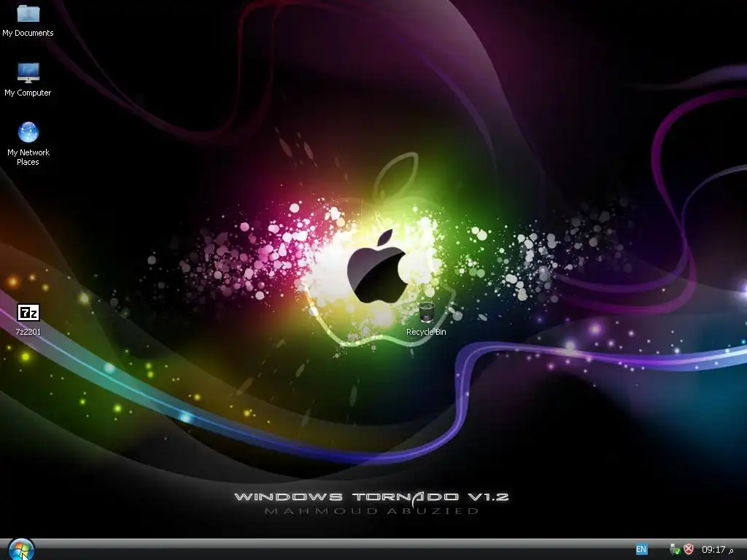Select the My Documents desktop folder icon
The image size is (747, 560).
coord(28,13)
